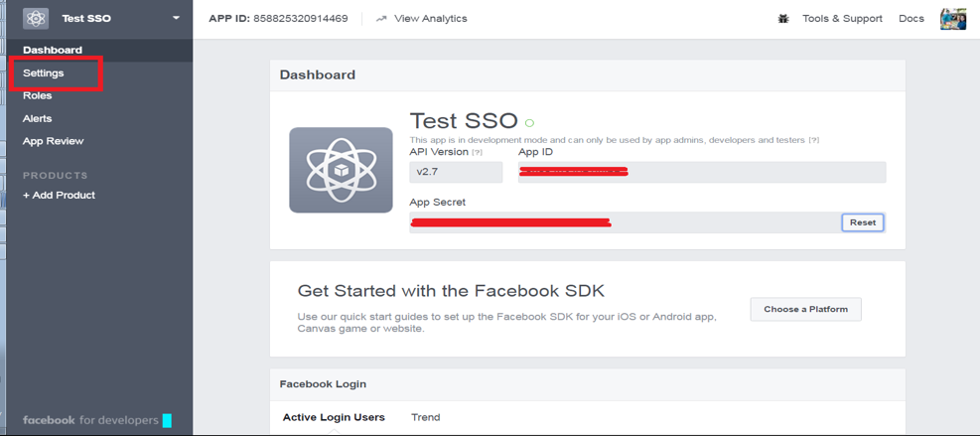Click the View Analytics trend arrow icon
980x436 pixels.
click(381, 19)
